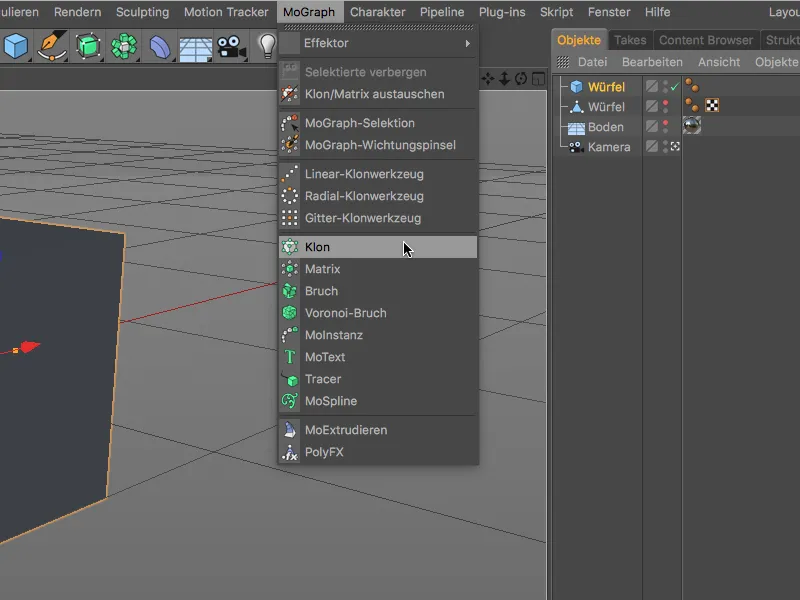Open the Pipeline menu
This screenshot has width=800, height=600.
click(442, 12)
